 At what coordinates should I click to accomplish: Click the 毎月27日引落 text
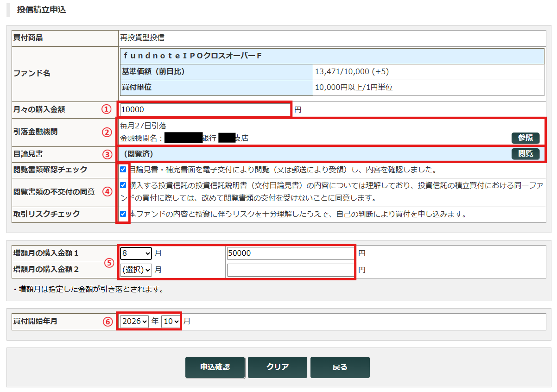143,126
